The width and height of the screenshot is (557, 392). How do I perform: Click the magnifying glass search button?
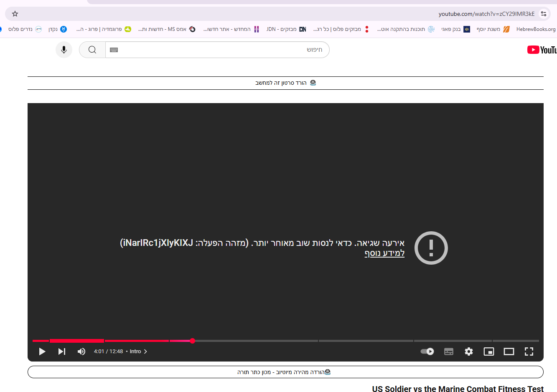[92, 50]
